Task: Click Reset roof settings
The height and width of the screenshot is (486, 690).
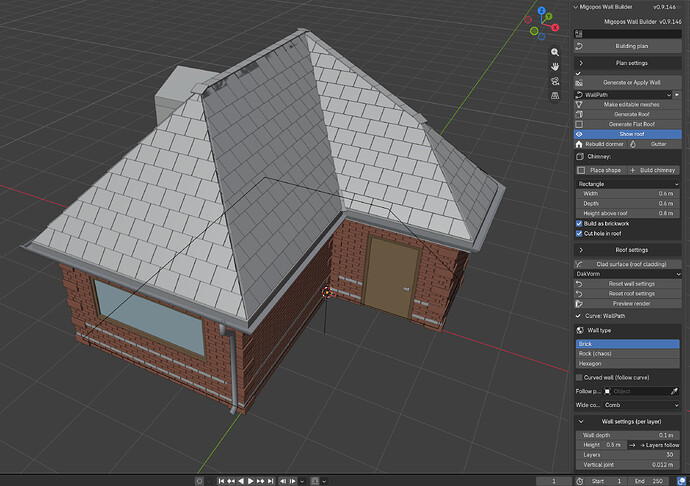Action: (x=628, y=293)
